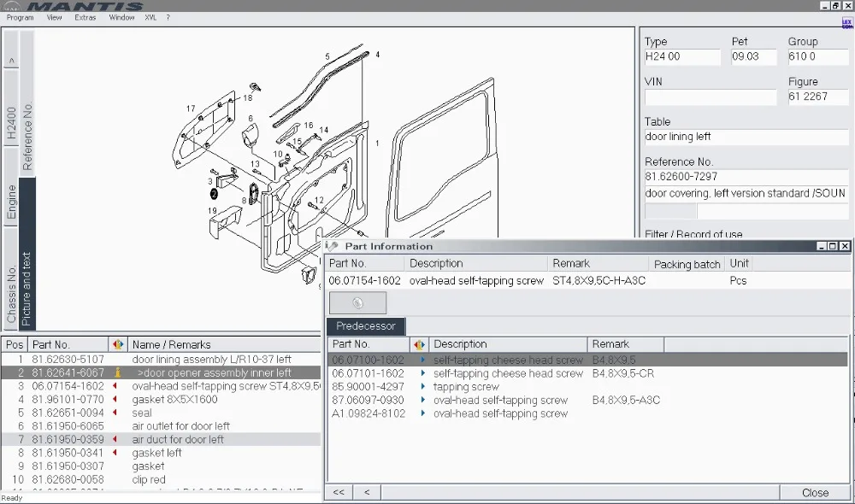Click red arrow marker beside part 06.07154-1602
This screenshot has height=504, width=855.
point(116,386)
